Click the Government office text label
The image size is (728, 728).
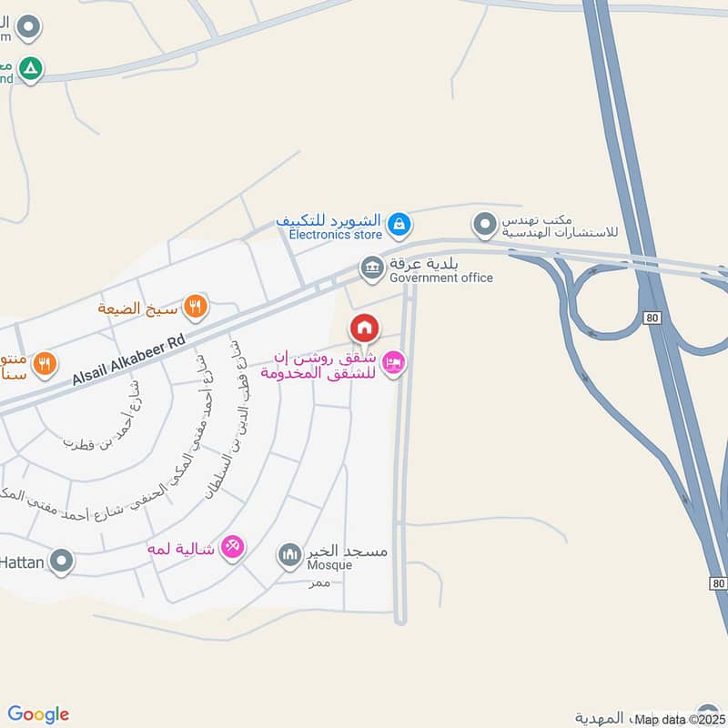[x=441, y=278]
